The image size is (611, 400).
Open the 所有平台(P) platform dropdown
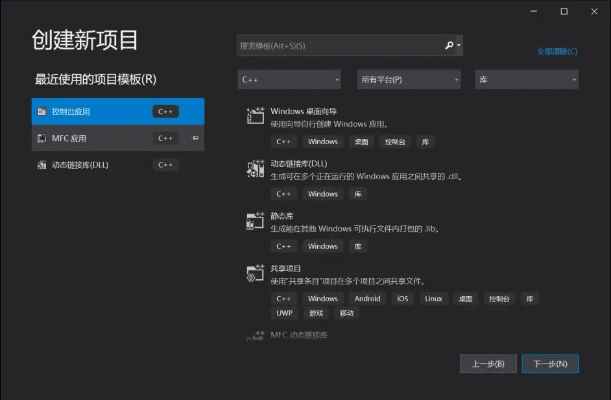pyautogui.click(x=409, y=79)
